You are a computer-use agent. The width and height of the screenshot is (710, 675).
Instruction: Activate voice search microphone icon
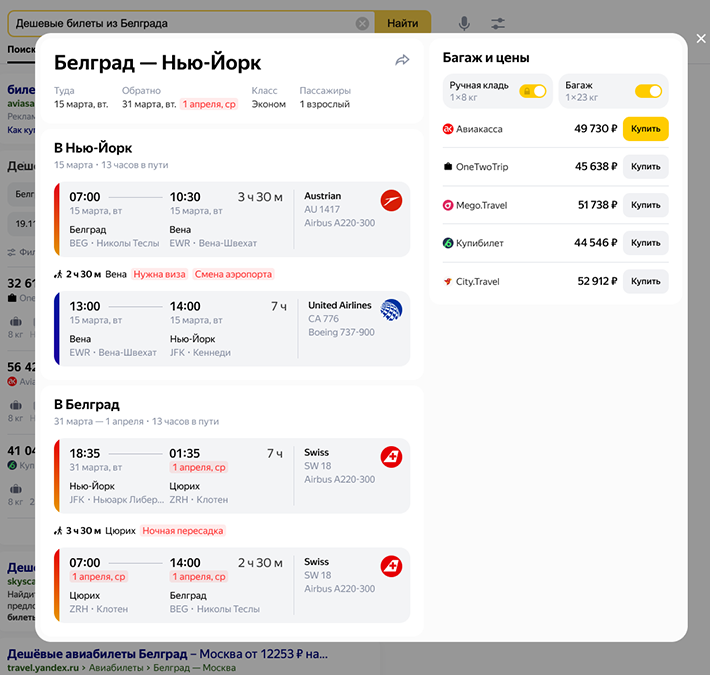[464, 24]
